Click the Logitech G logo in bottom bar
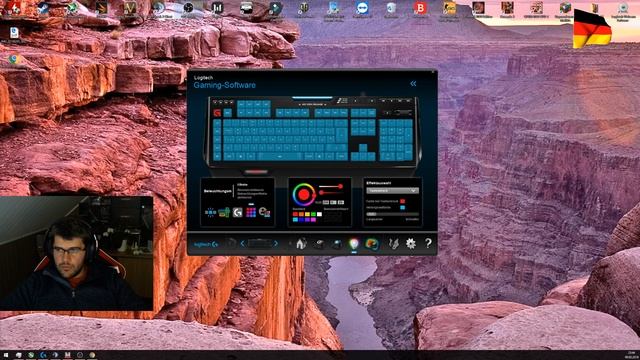Screen dimensions: 640x360 [205, 244]
